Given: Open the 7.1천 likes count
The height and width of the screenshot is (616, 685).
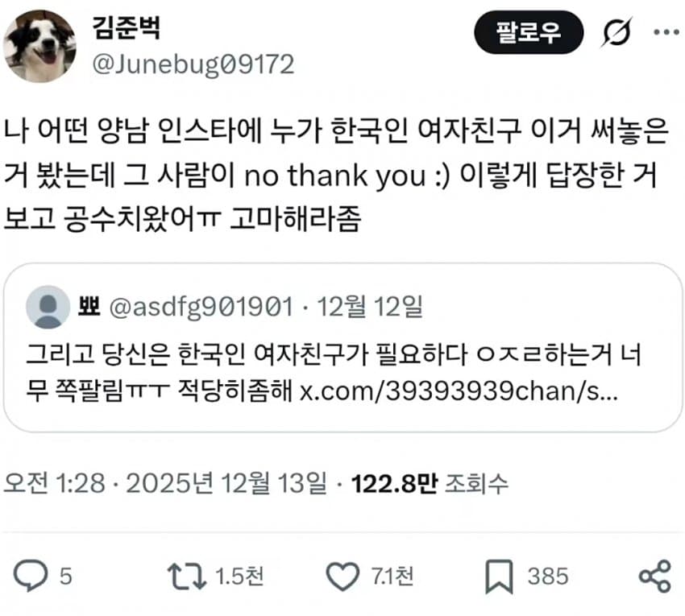Looking at the screenshot, I should tap(392, 577).
